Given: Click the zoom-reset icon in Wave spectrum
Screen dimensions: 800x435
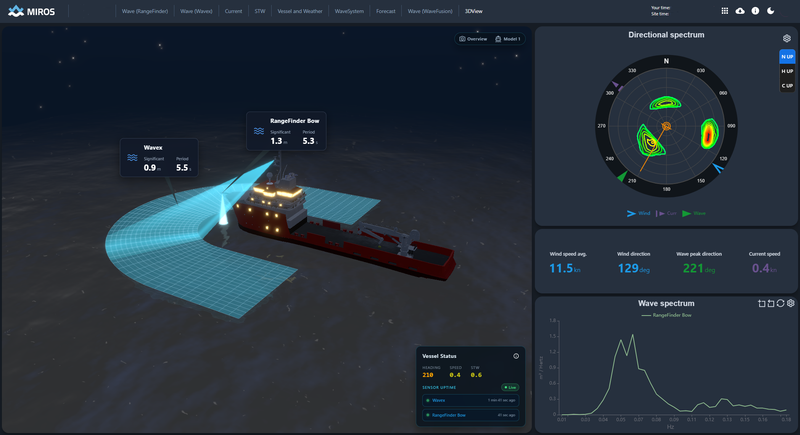Looking at the screenshot, I should click(771, 303).
